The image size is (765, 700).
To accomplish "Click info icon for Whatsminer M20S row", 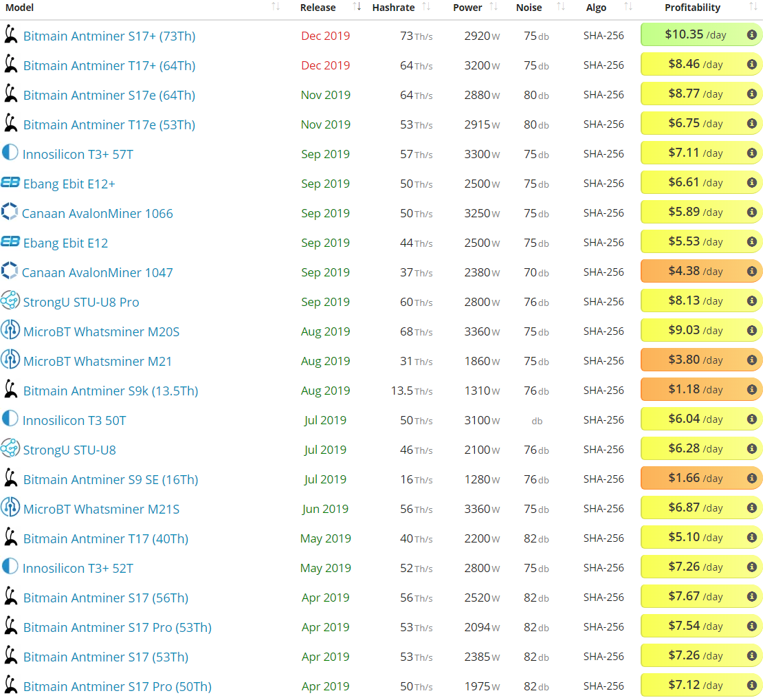I will (752, 331).
